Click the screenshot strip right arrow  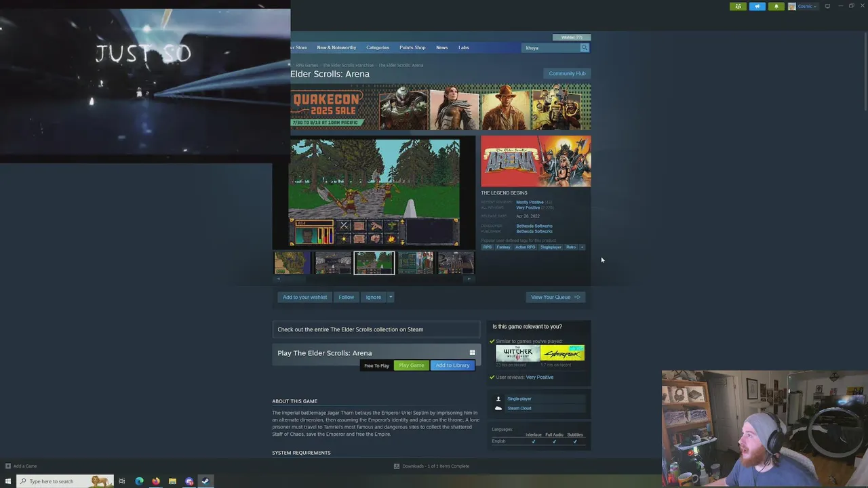coord(470,279)
